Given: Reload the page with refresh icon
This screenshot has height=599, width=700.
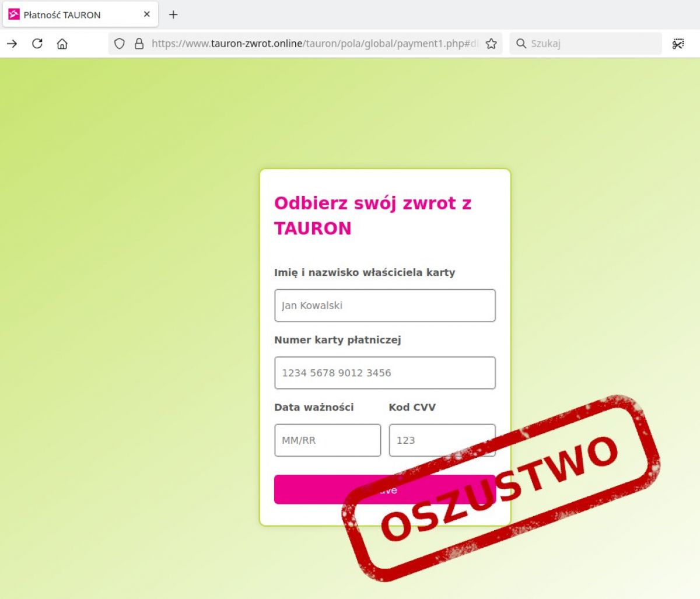Looking at the screenshot, I should [37, 44].
